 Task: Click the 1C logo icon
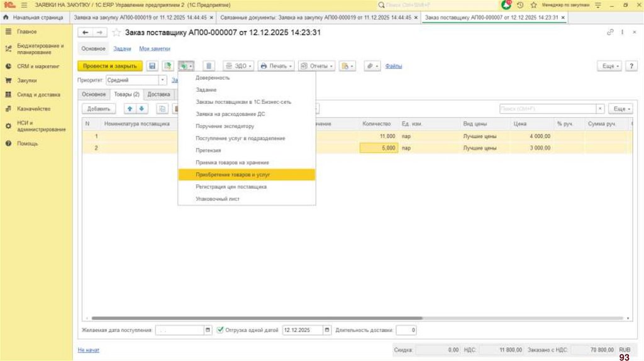(x=9, y=5)
